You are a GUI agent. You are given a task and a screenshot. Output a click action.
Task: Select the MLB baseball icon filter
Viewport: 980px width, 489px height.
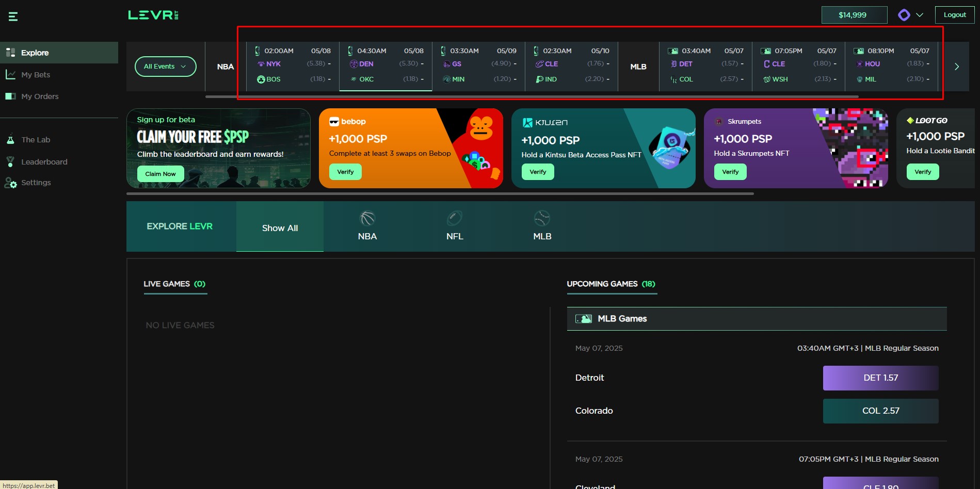[x=542, y=219]
